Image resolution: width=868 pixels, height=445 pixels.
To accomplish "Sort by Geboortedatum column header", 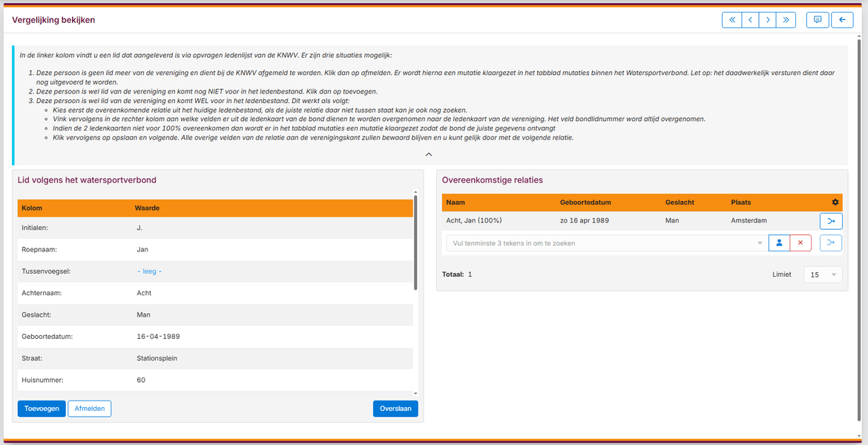I will (585, 202).
